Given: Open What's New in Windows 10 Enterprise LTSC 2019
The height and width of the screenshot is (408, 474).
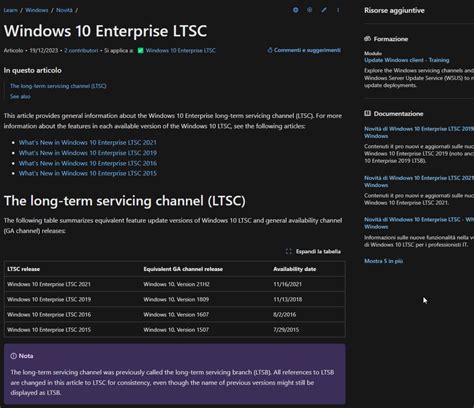Looking at the screenshot, I should coord(88,153).
